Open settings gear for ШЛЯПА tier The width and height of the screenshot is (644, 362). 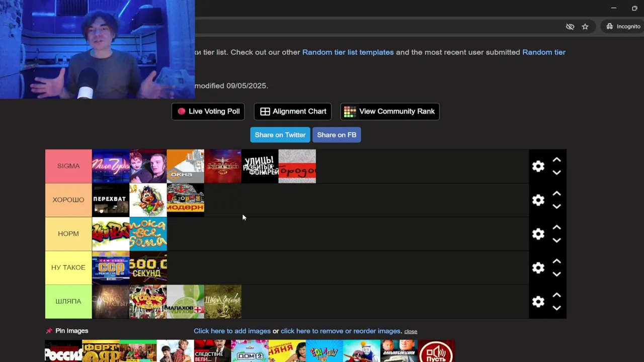pyautogui.click(x=538, y=301)
